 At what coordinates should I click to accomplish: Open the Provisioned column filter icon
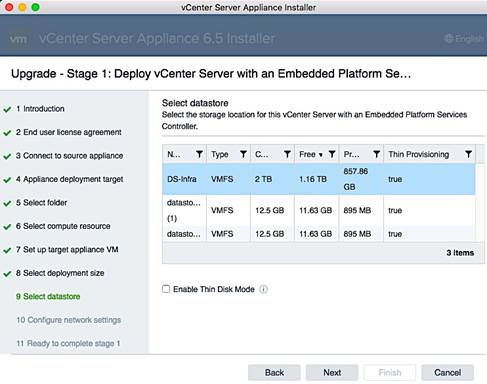tap(376, 154)
